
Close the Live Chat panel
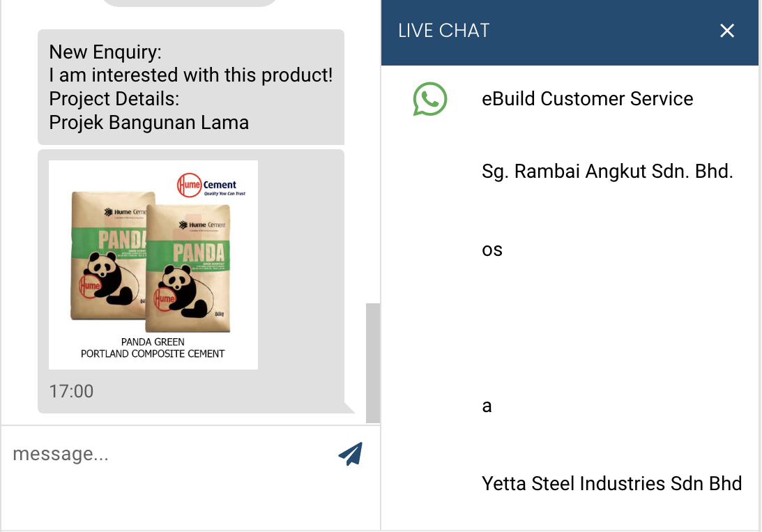[x=727, y=31]
